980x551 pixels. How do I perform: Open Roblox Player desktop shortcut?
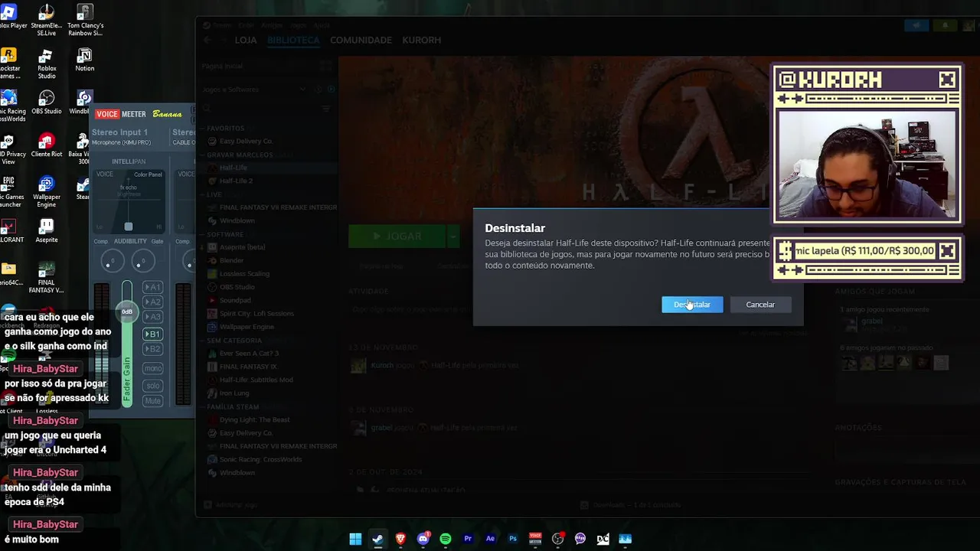click(x=9, y=17)
